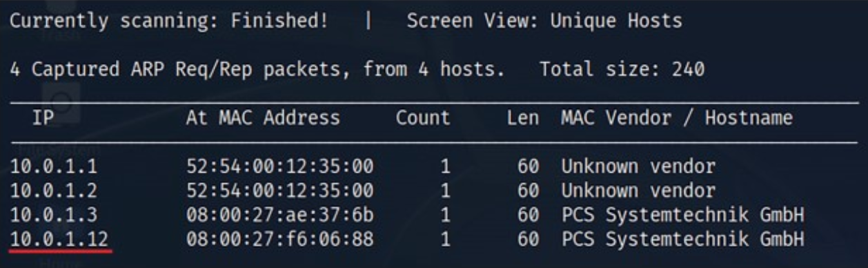Click the 'At MAC Address' column header
Screen dimensions: 868x268
(x=263, y=118)
